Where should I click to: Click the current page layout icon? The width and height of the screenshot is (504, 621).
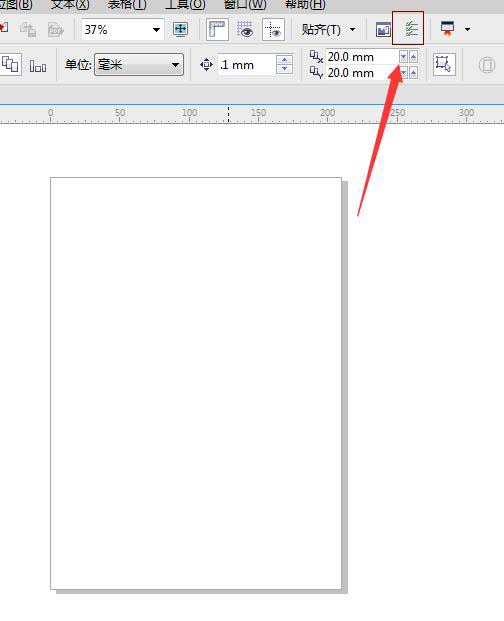click(x=38, y=65)
